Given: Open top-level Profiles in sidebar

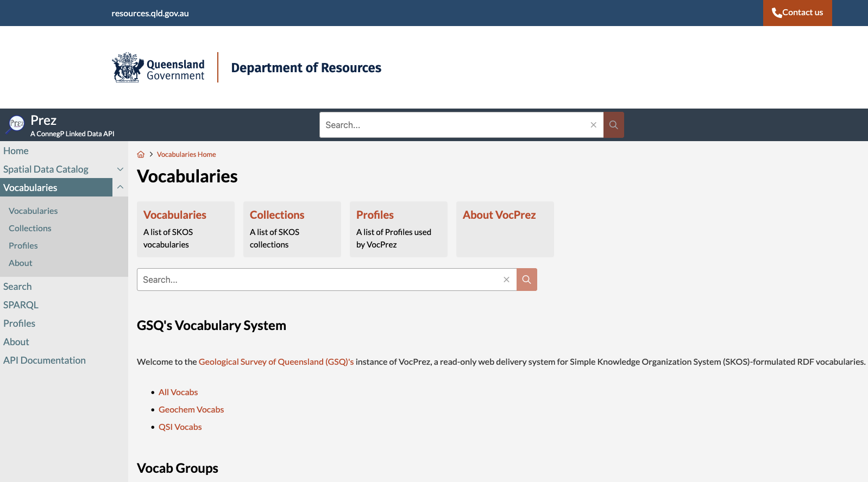Looking at the screenshot, I should pos(19,324).
